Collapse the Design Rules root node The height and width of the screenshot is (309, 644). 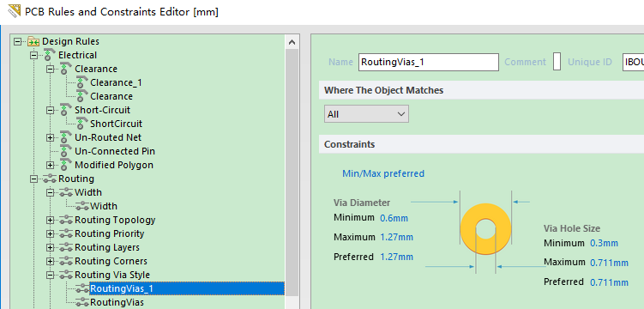click(17, 41)
